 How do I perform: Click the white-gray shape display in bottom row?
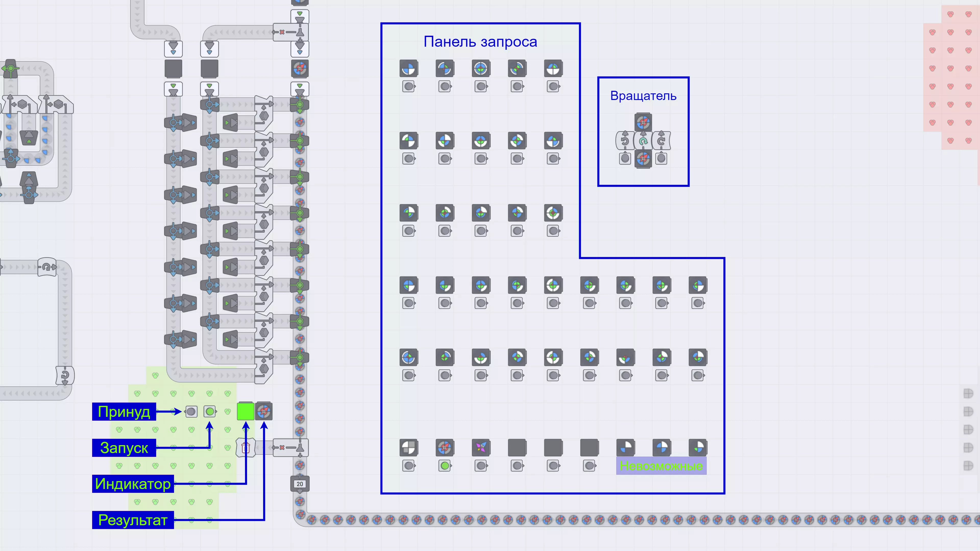pyautogui.click(x=409, y=448)
